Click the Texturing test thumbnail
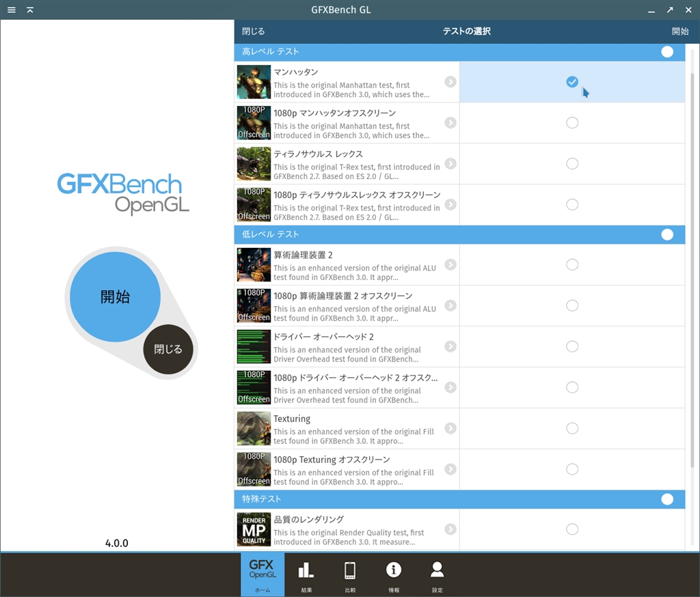 coord(254,428)
